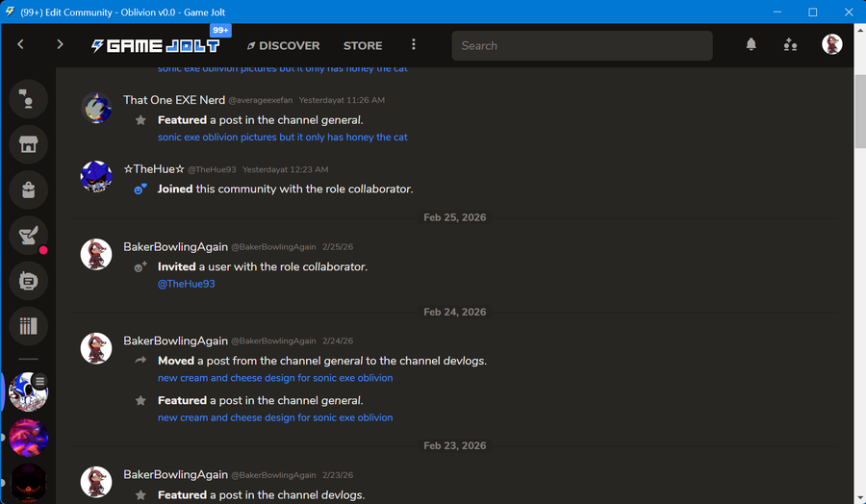866x504 pixels.
Task: Open the friends list icon
Action: [x=790, y=45]
